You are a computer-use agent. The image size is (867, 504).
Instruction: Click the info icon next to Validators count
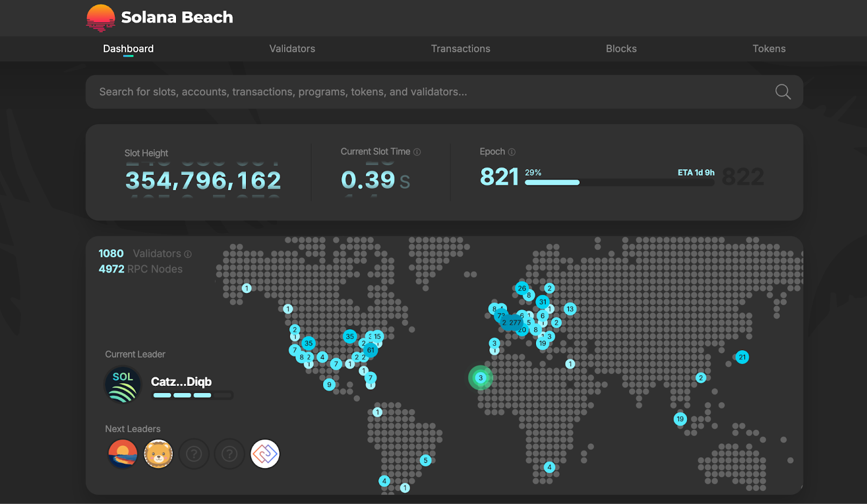tap(187, 254)
